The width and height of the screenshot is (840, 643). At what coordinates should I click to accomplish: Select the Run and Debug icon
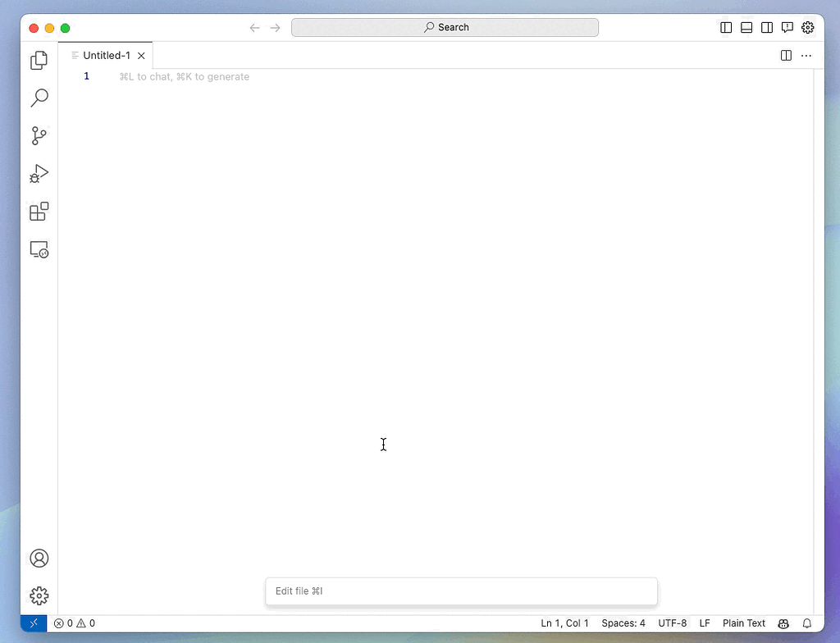coord(39,174)
